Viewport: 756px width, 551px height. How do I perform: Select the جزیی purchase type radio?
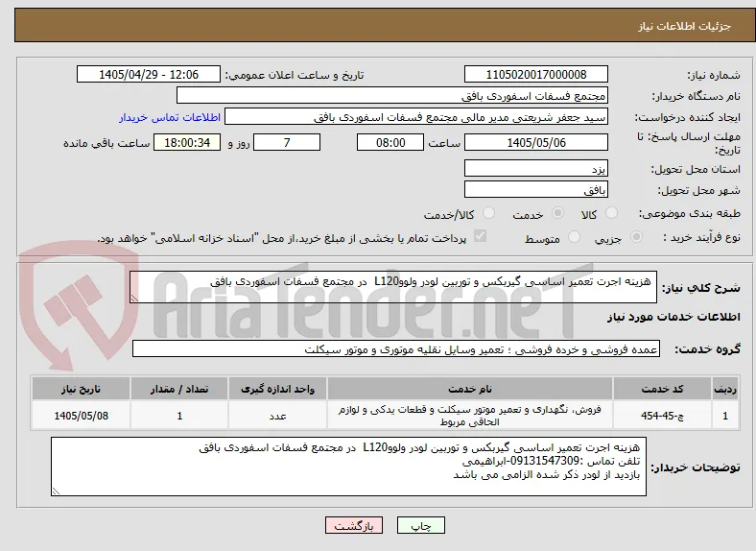point(636,236)
